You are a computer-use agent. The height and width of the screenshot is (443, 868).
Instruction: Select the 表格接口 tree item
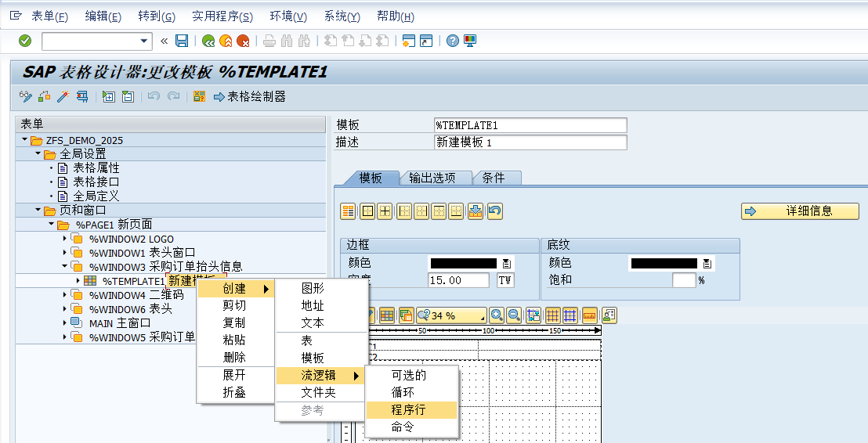[x=96, y=182]
